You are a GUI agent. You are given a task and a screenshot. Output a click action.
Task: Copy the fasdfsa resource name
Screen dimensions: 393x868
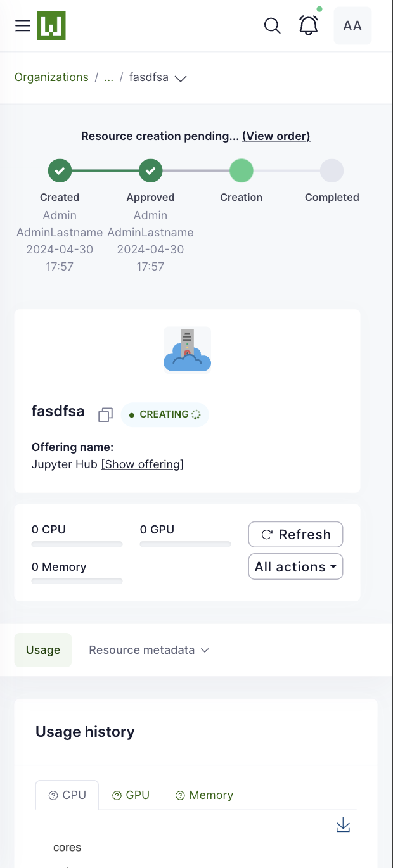[x=105, y=415]
